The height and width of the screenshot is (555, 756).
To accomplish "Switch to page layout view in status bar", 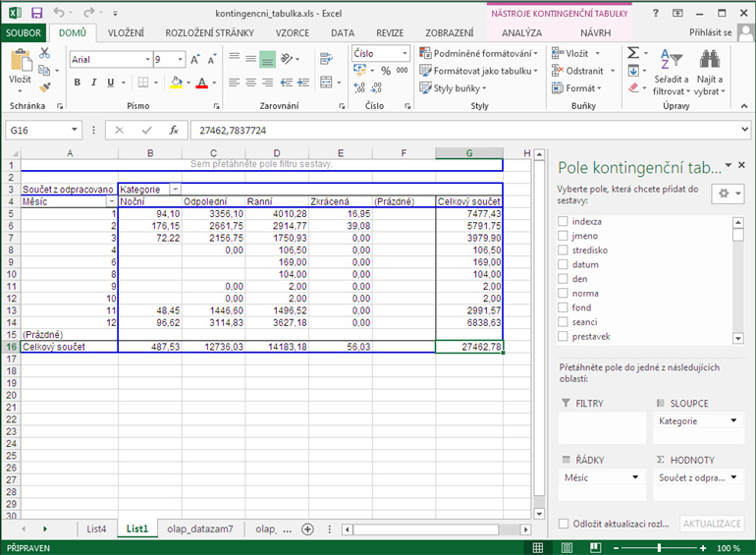I will coord(567,548).
